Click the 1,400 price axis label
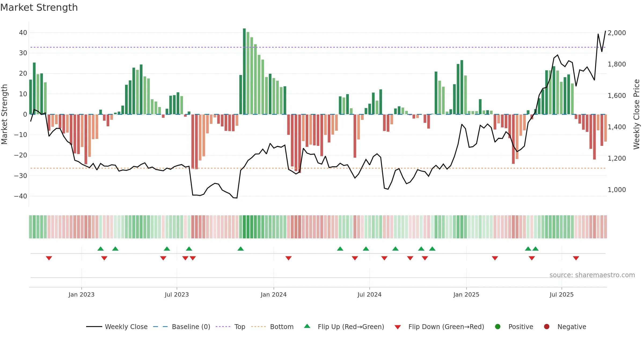 [617, 127]
